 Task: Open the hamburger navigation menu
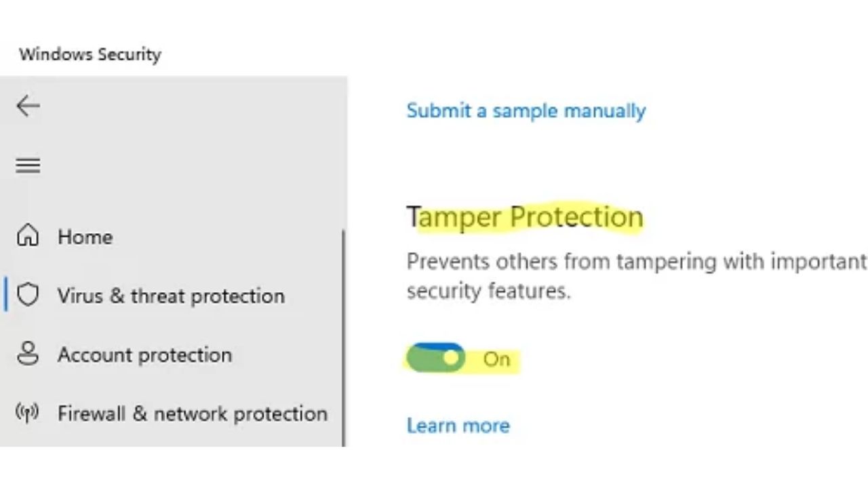point(28,165)
